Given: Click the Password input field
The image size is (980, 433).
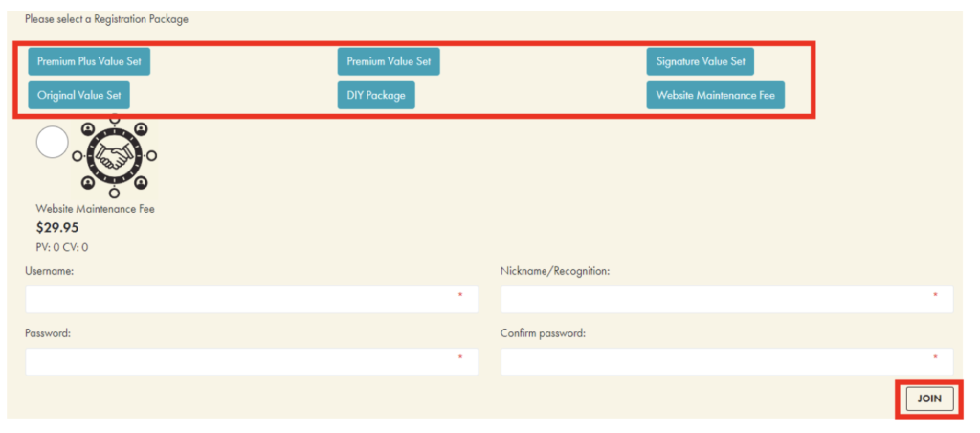Looking at the screenshot, I should 252,362.
